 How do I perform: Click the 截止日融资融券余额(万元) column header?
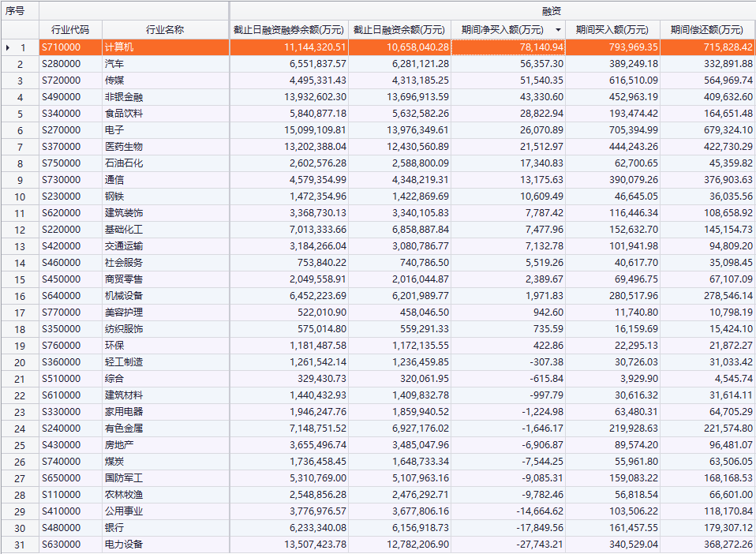coord(289,30)
